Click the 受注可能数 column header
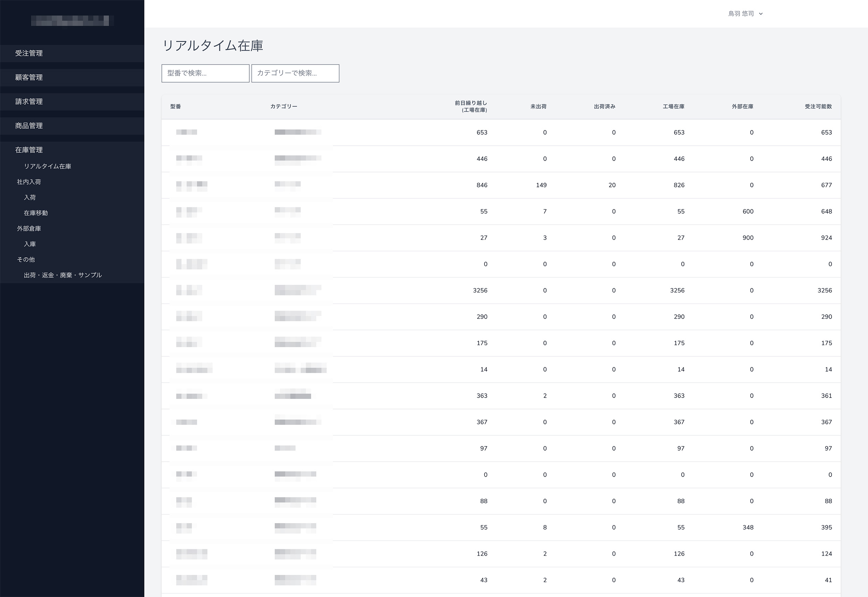 (x=818, y=106)
